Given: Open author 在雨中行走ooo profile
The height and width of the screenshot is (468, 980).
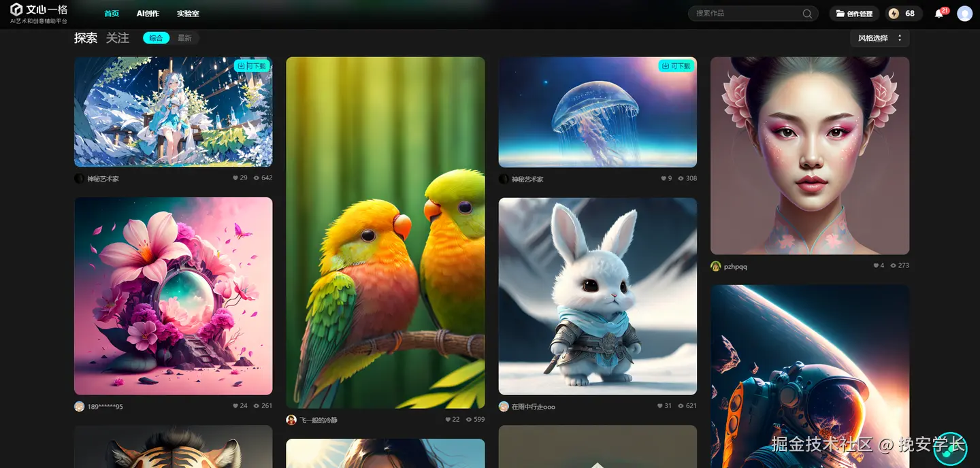Looking at the screenshot, I should (x=534, y=407).
